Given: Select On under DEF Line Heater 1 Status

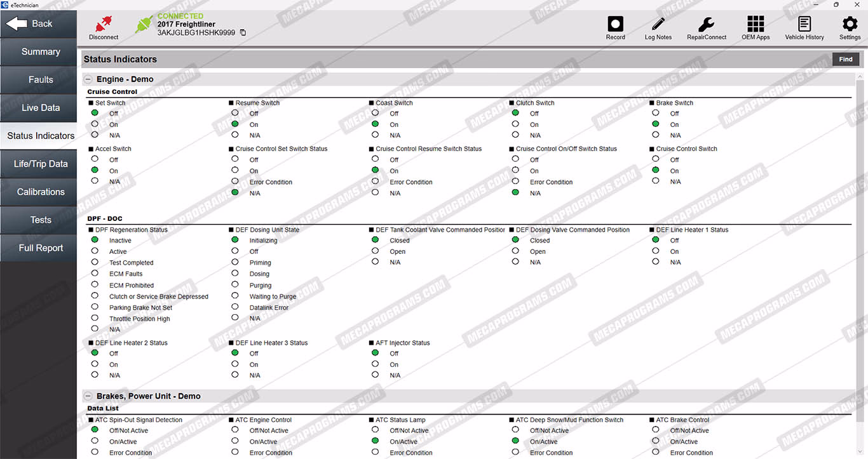Looking at the screenshot, I should click(x=656, y=251).
